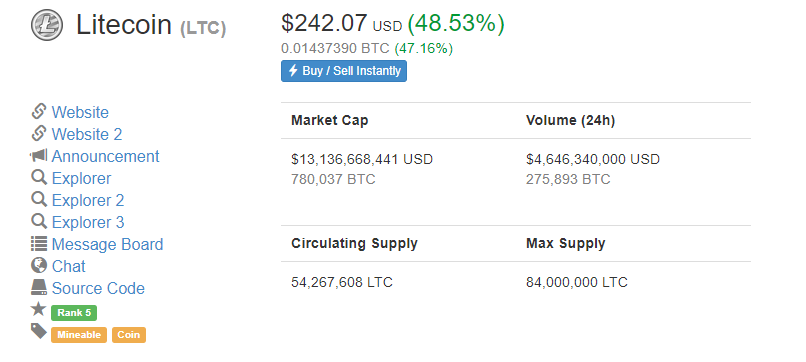
Task: Open the Source Code link
Action: click(98, 288)
